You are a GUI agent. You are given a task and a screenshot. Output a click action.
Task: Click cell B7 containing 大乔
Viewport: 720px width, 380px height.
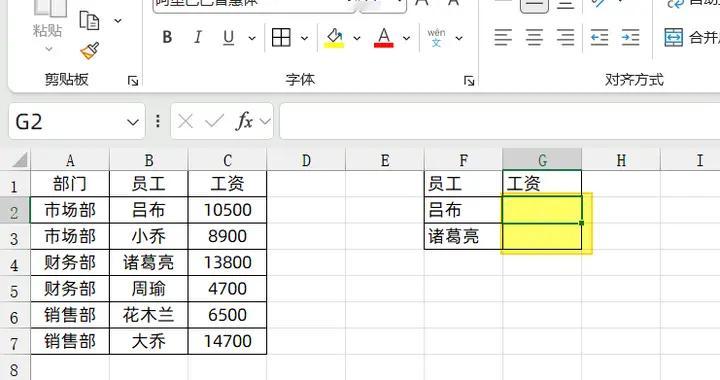149,341
